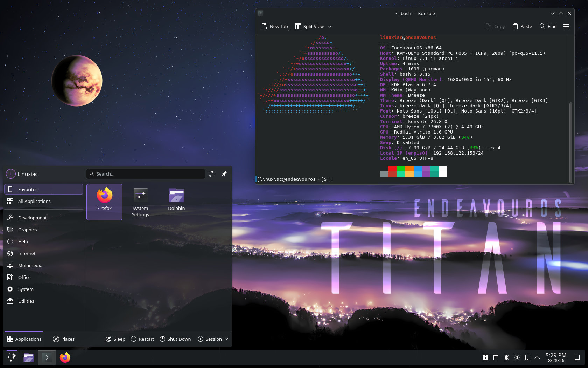The height and width of the screenshot is (368, 588).
Task: Click inside the launcher Search field
Action: [x=146, y=174]
